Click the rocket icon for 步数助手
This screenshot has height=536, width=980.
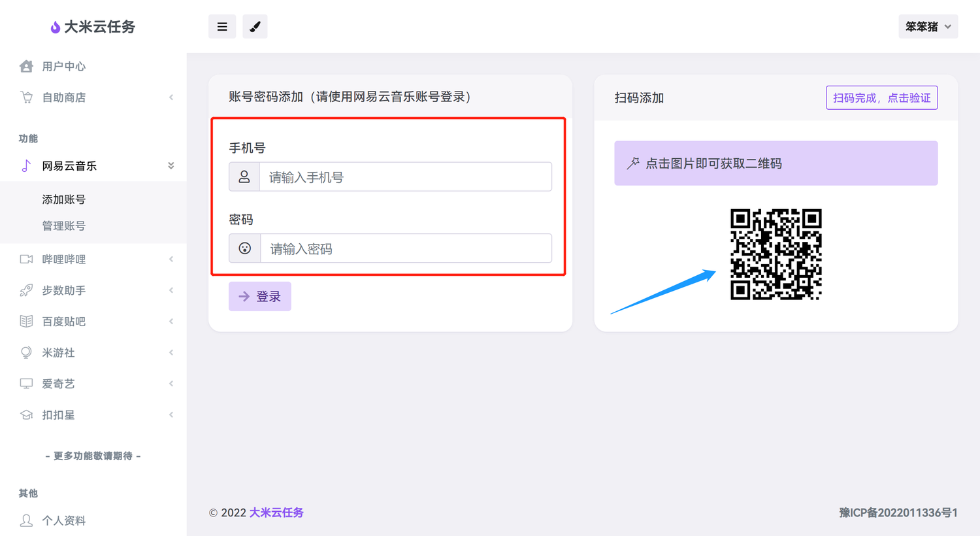pos(26,290)
